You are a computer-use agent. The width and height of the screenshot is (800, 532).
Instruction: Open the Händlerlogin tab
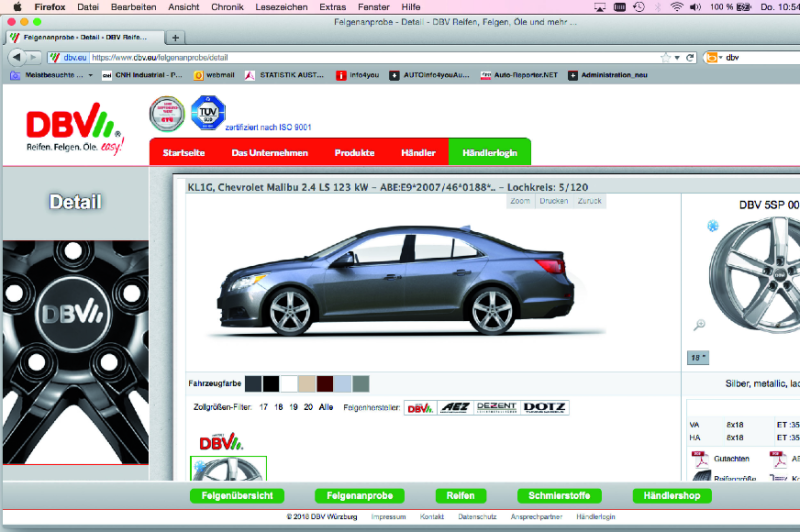coord(490,153)
